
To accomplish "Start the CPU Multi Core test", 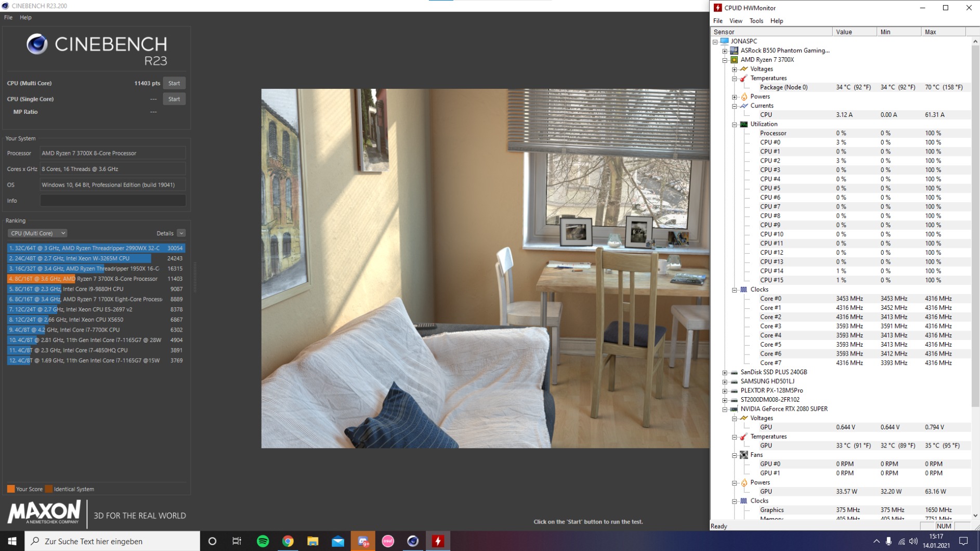I will (x=174, y=83).
